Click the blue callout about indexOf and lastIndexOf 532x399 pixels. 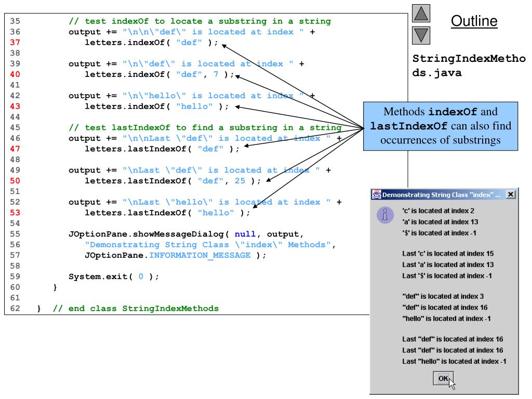point(441,126)
